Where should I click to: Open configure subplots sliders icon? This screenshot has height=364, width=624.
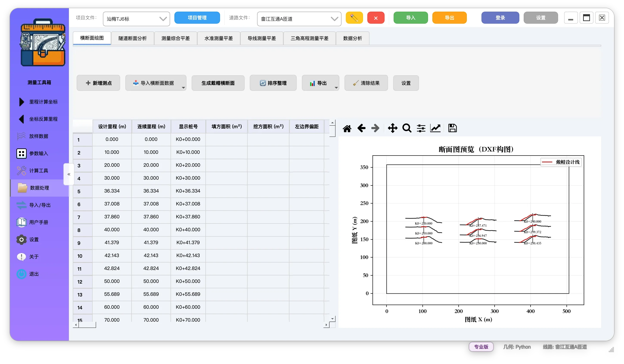point(421,128)
